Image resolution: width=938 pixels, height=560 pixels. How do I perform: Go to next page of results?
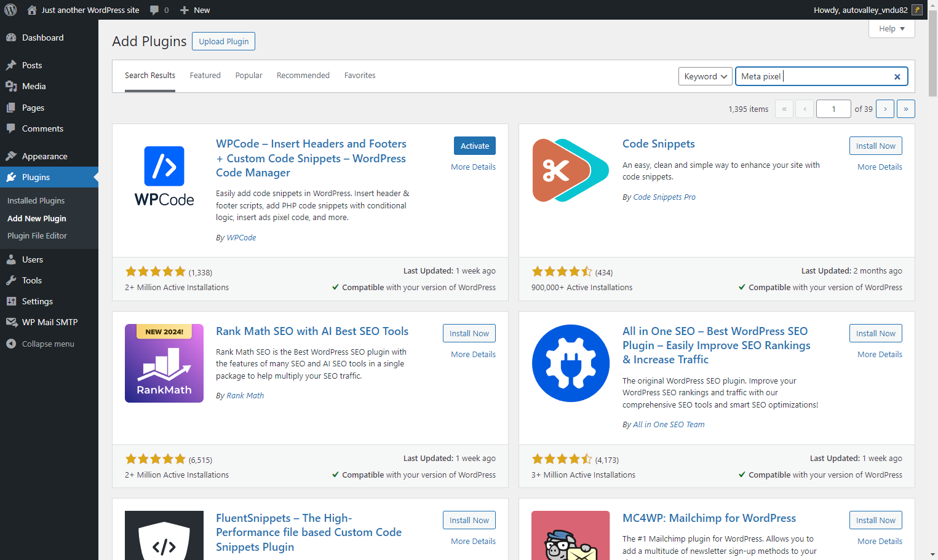[x=885, y=109]
